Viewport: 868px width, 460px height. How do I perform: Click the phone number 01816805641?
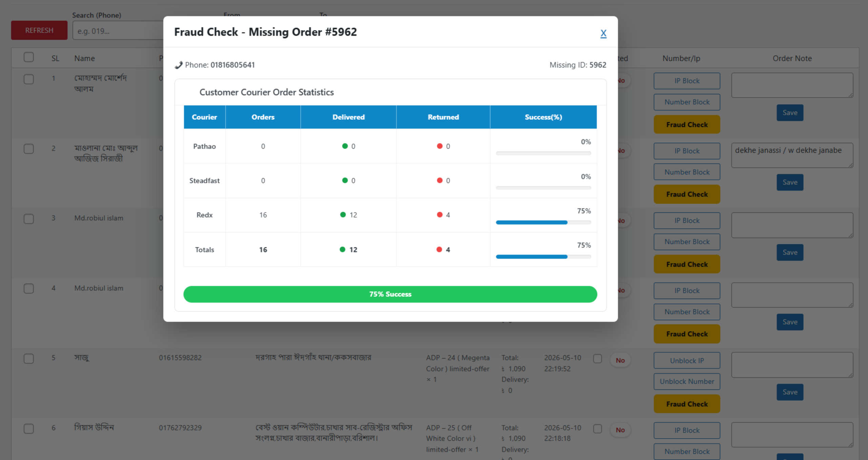(x=233, y=65)
